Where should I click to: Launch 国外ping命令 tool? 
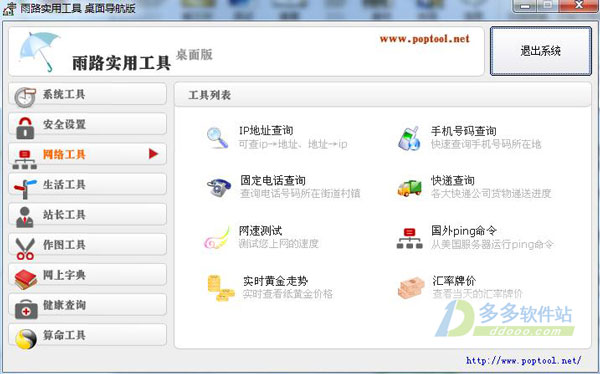tap(464, 231)
